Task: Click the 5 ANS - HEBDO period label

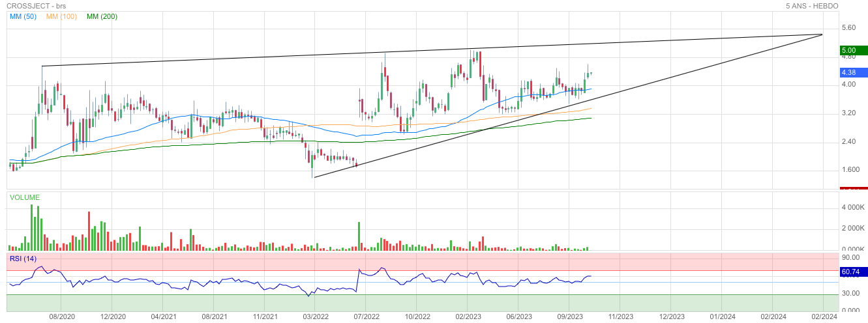Action: pos(812,5)
